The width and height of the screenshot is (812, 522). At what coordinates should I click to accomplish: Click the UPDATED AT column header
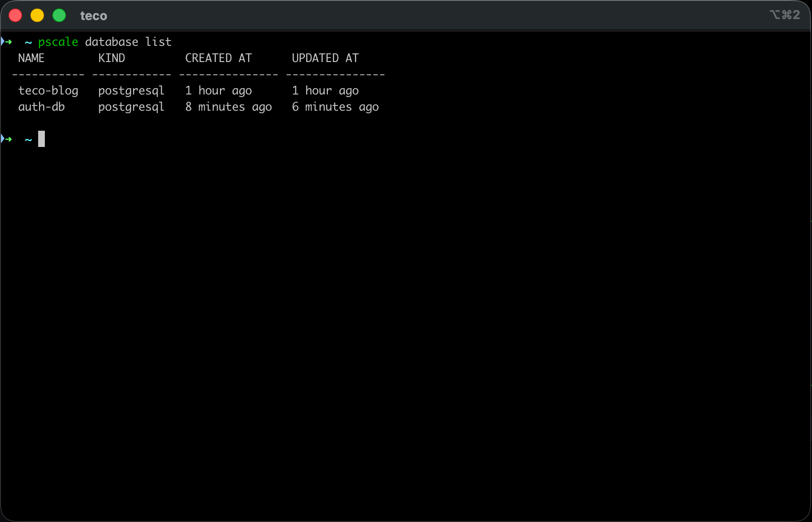tap(325, 58)
